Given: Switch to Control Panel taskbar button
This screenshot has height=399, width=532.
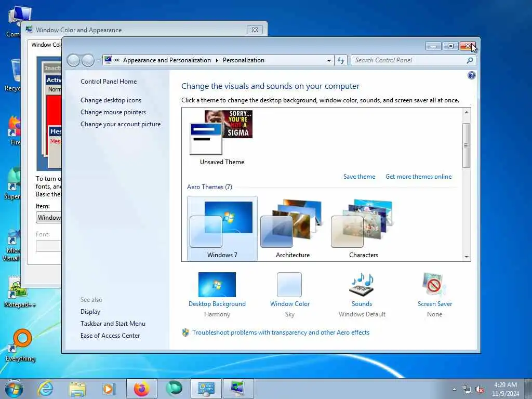Looking at the screenshot, I should pos(206,389).
